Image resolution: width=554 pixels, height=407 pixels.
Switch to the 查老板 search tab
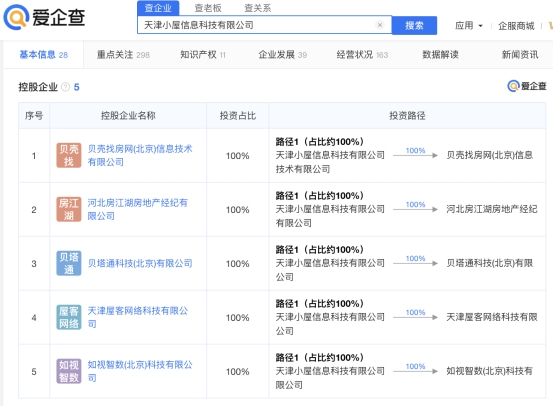(208, 8)
